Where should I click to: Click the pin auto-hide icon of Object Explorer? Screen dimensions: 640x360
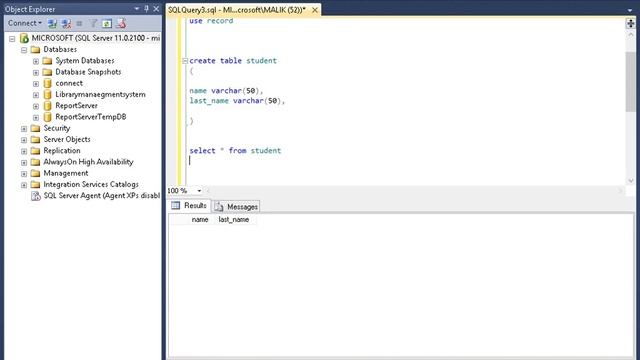pyautogui.click(x=147, y=9)
